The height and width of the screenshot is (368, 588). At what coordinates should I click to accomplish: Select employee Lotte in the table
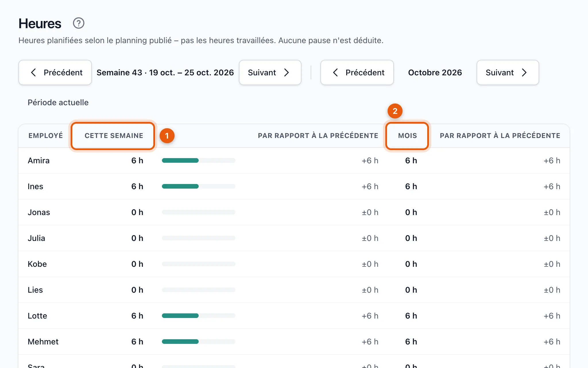[37, 316]
